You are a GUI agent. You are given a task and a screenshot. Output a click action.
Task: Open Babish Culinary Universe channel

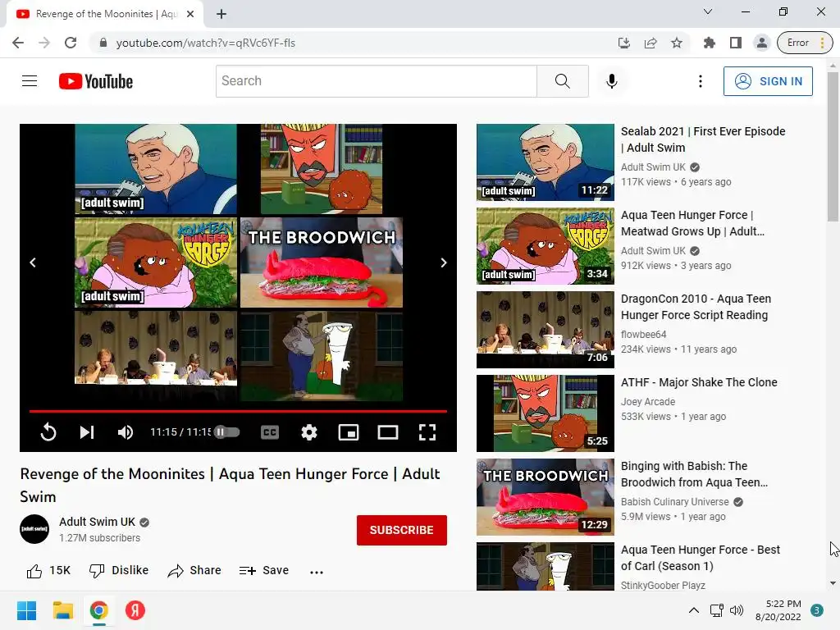[675, 502]
